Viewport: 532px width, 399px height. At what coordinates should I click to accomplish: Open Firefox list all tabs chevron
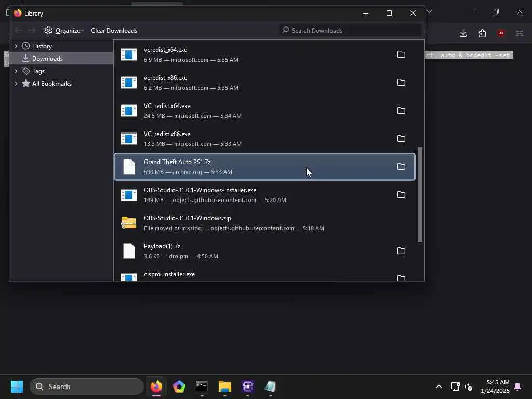click(429, 11)
